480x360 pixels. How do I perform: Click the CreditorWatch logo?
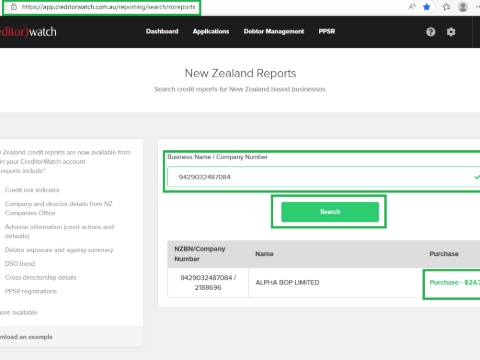click(28, 32)
